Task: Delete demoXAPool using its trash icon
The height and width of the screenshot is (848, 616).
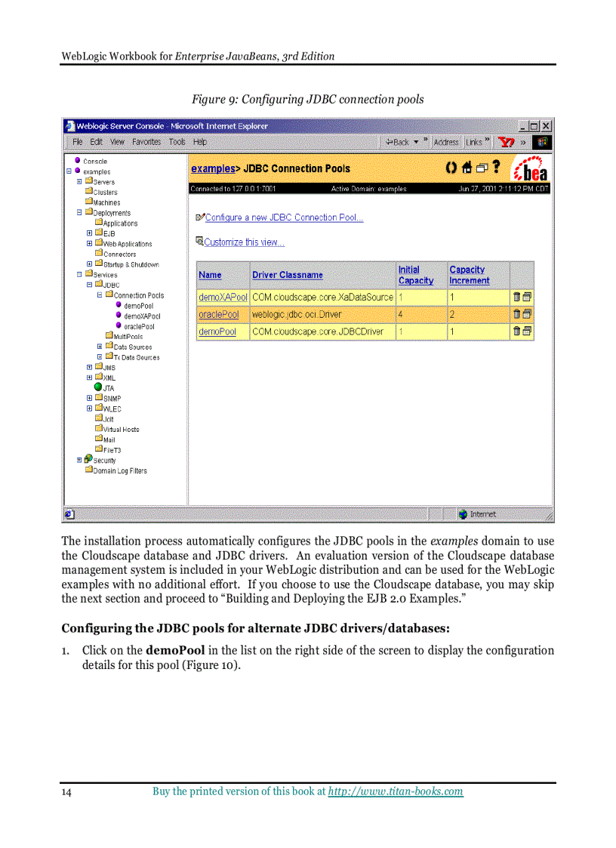Action: click(516, 298)
